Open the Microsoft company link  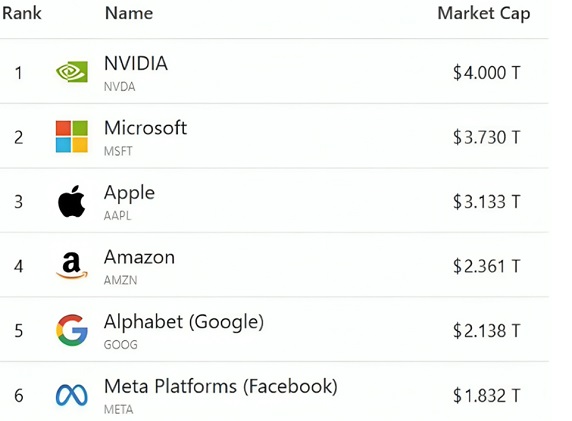click(x=145, y=128)
